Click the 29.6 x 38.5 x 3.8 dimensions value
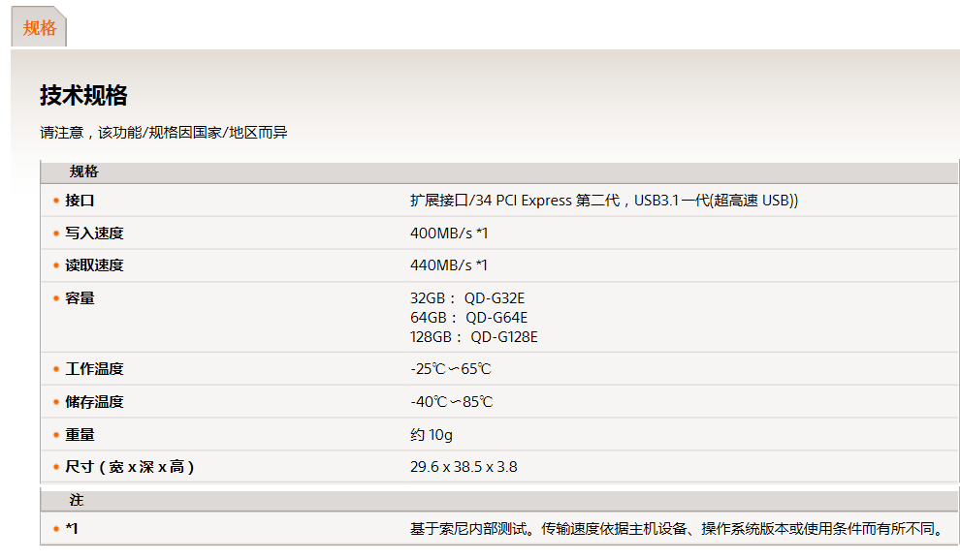Image resolution: width=960 pixels, height=560 pixels. pyautogui.click(x=464, y=467)
